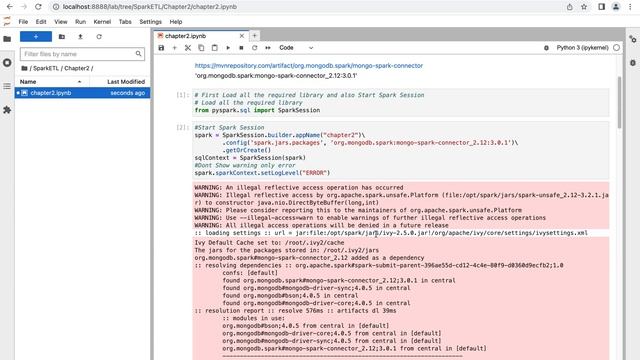The height and width of the screenshot is (360, 640).
Task: Close the chapter2.ipynb tab
Action: coord(242,36)
